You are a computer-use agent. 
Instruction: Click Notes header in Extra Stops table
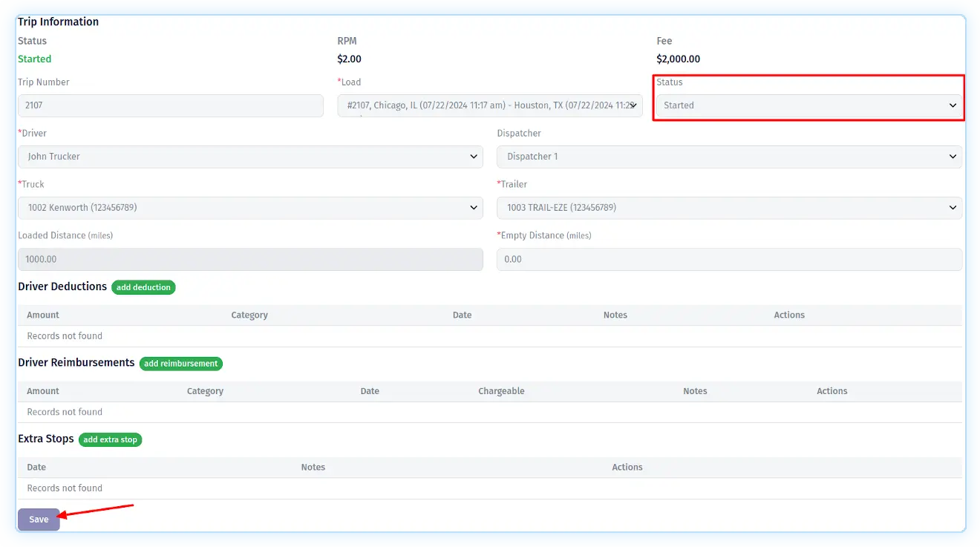pos(313,467)
